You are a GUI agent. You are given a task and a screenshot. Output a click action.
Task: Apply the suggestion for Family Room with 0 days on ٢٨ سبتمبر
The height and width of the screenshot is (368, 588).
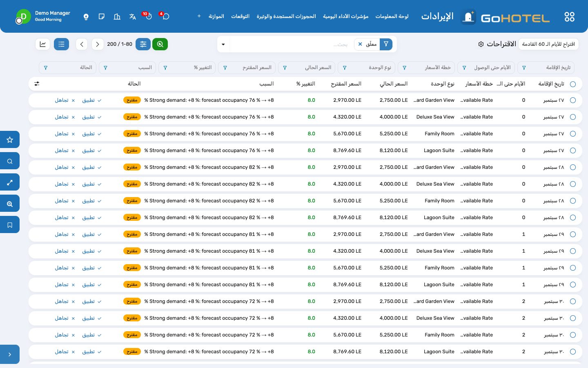pos(92,201)
